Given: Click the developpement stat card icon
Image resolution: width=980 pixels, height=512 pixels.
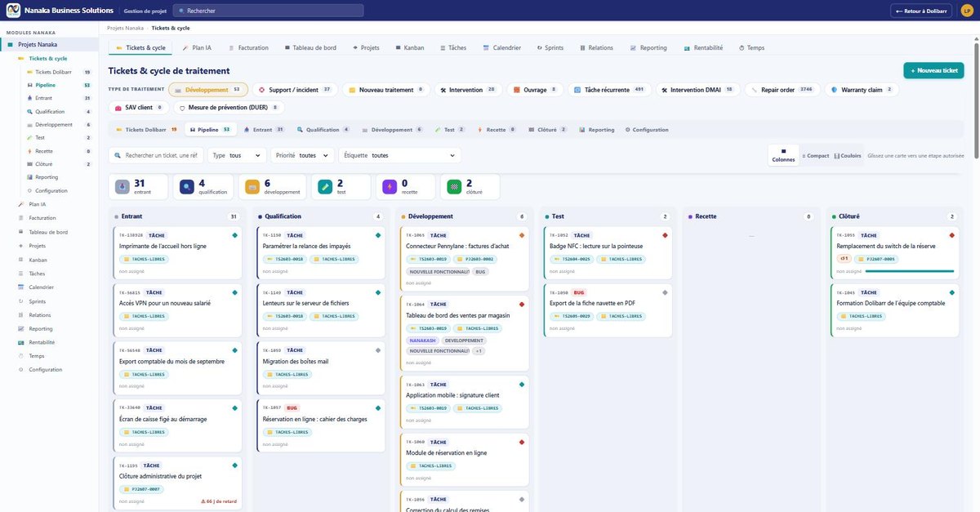Looking at the screenshot, I should point(252,187).
